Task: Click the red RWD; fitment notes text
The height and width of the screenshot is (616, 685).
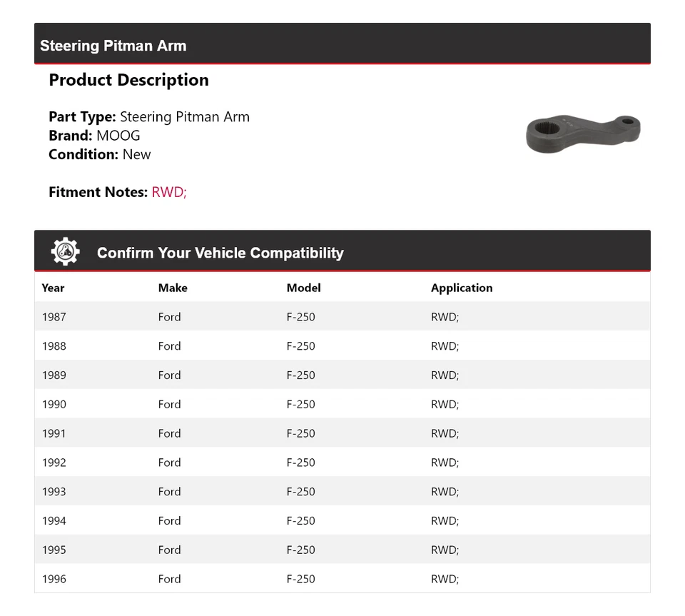Action: 169,192
